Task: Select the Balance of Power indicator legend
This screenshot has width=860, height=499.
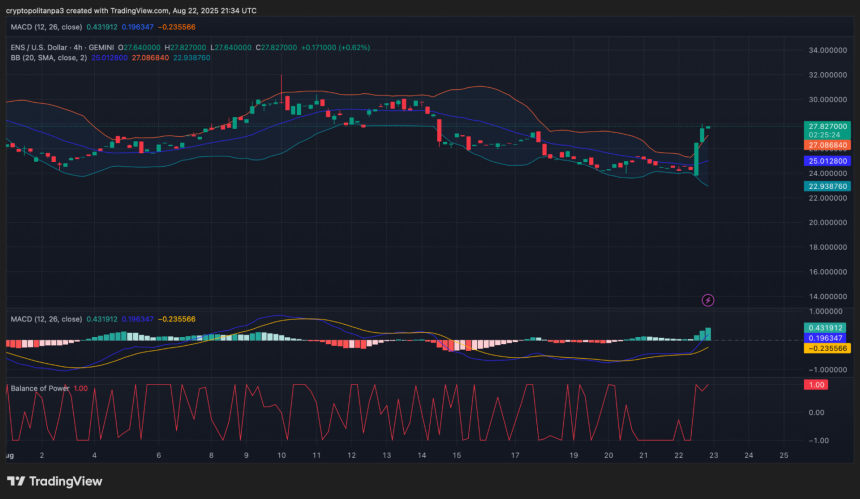Action: [x=40, y=388]
